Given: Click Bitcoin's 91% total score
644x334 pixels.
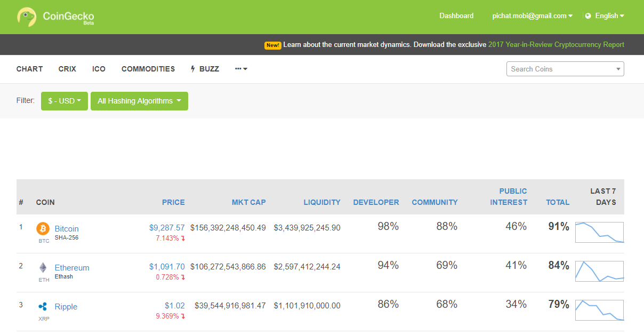Looking at the screenshot, I should (559, 226).
